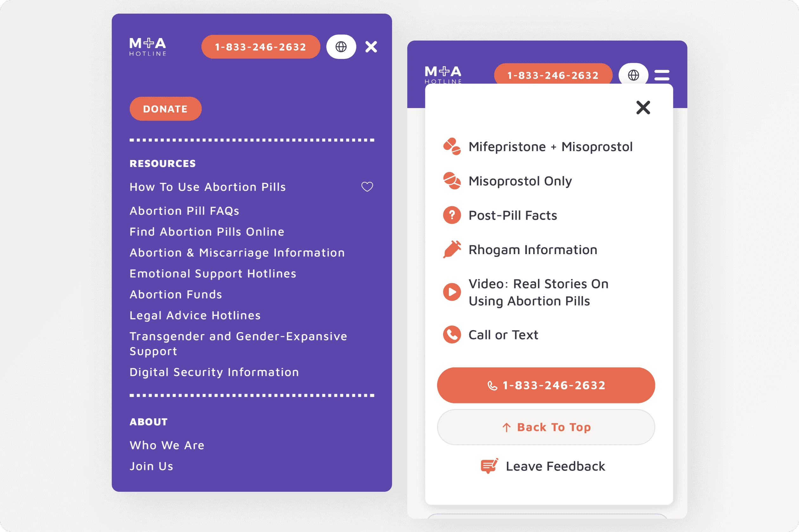Click Leave Feedback link

pyautogui.click(x=555, y=466)
